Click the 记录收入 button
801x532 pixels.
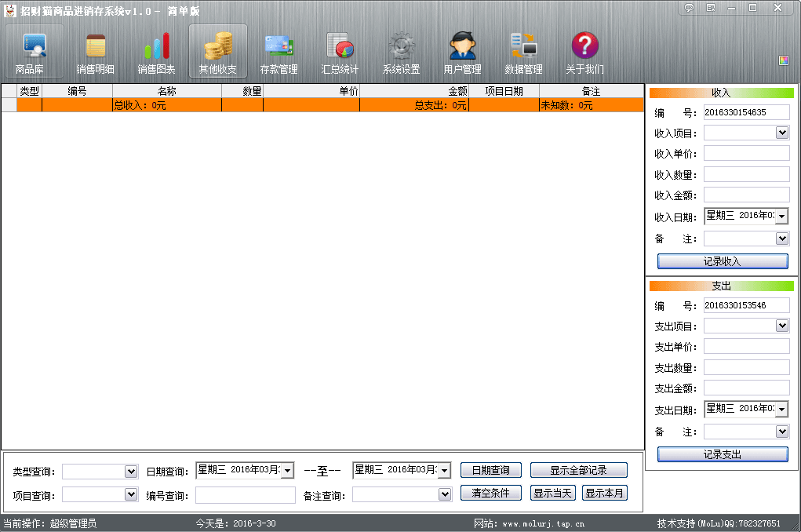pyautogui.click(x=722, y=261)
